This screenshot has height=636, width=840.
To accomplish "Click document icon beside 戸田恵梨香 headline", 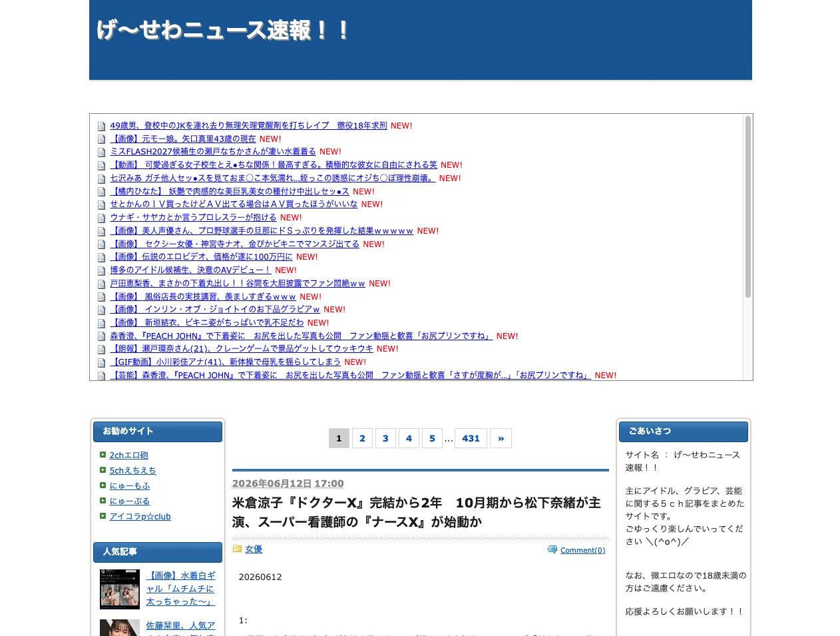I will [x=101, y=284].
